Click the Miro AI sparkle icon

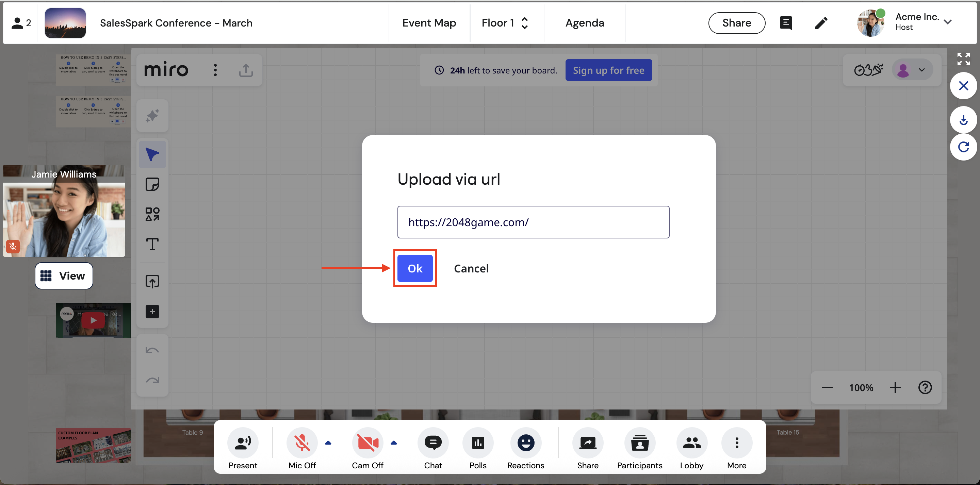tap(152, 116)
